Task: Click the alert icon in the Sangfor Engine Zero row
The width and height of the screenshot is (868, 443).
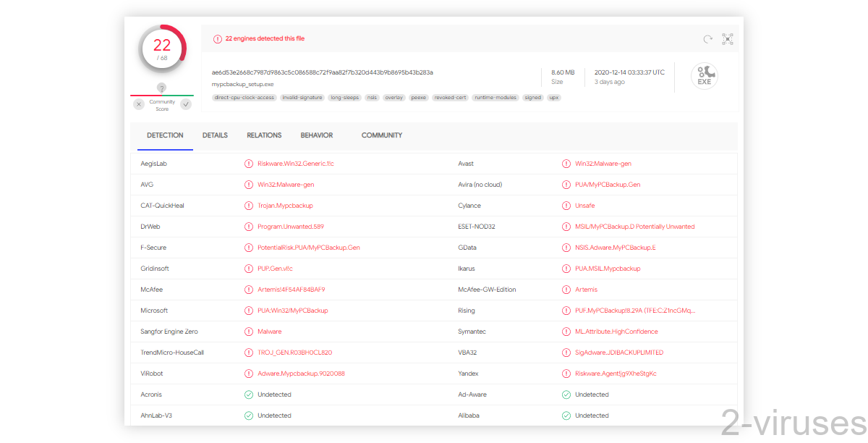Action: click(x=249, y=332)
